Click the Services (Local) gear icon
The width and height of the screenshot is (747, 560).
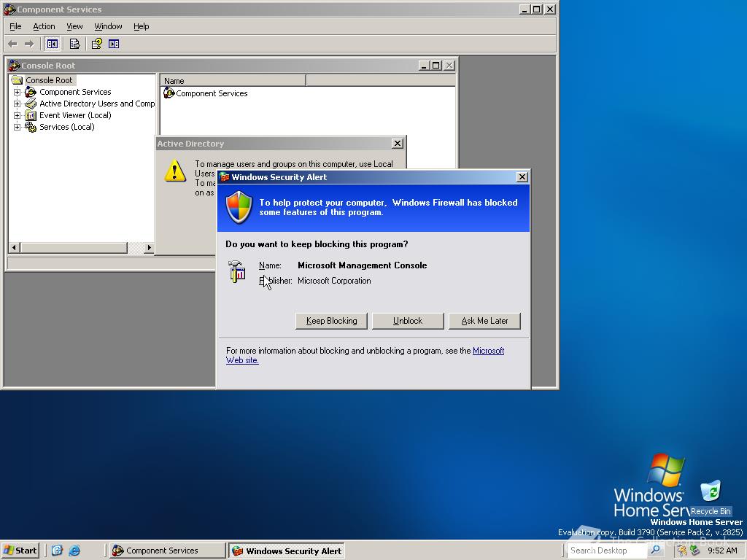coord(31,127)
